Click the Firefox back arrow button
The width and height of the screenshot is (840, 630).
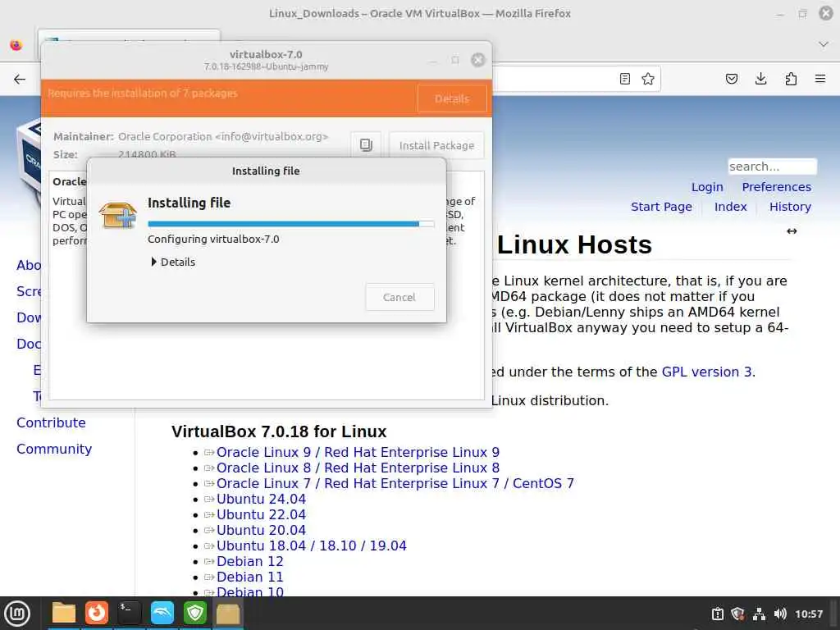pyautogui.click(x=20, y=80)
